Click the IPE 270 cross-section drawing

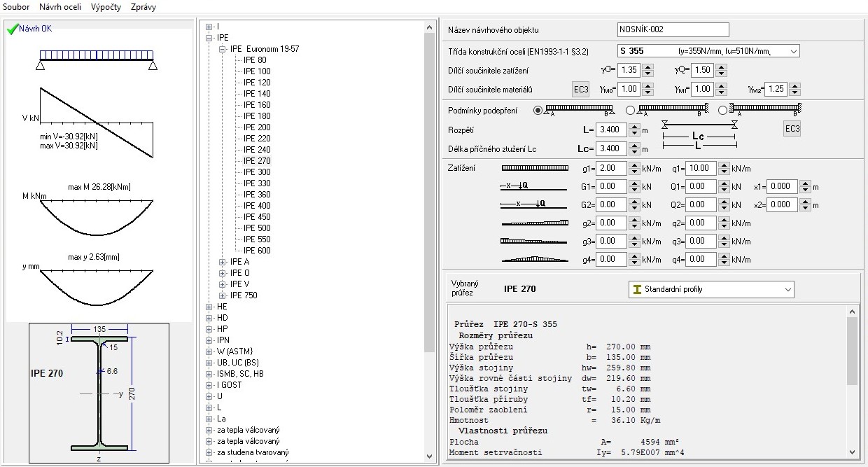pyautogui.click(x=99, y=393)
